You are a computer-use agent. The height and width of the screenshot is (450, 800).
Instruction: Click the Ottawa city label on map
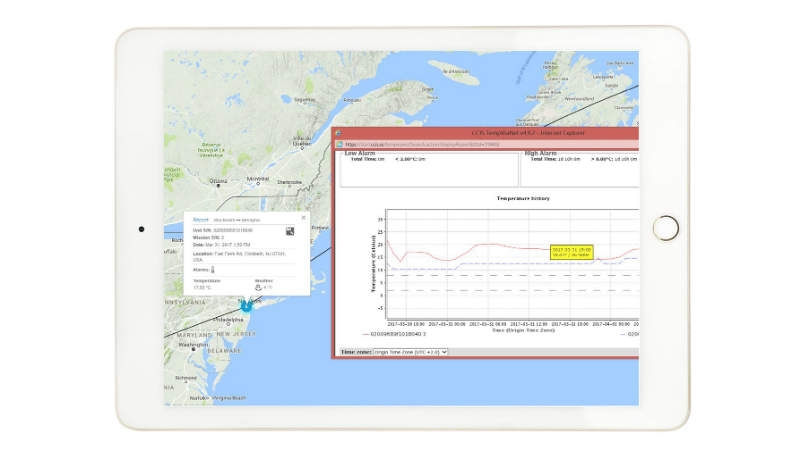216,182
